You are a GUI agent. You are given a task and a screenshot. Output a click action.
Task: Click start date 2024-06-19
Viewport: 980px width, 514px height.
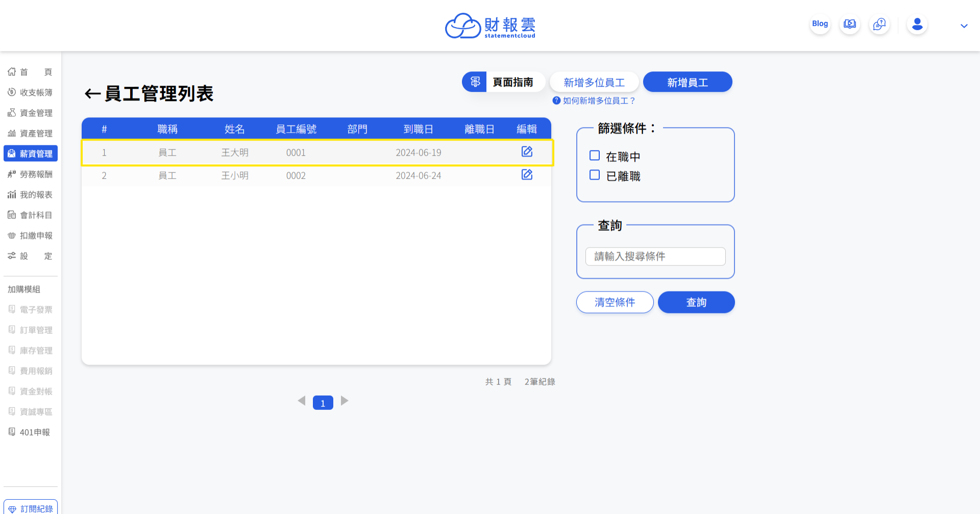click(419, 153)
